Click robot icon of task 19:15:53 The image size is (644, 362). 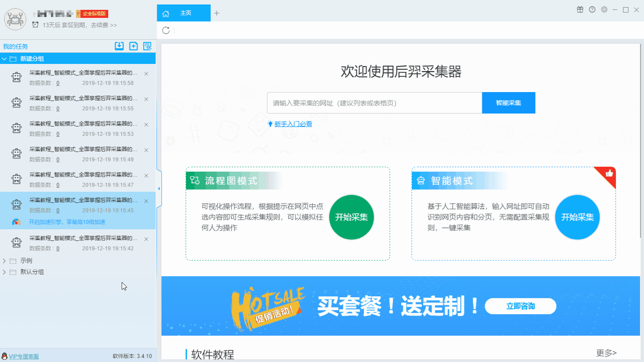point(17,129)
